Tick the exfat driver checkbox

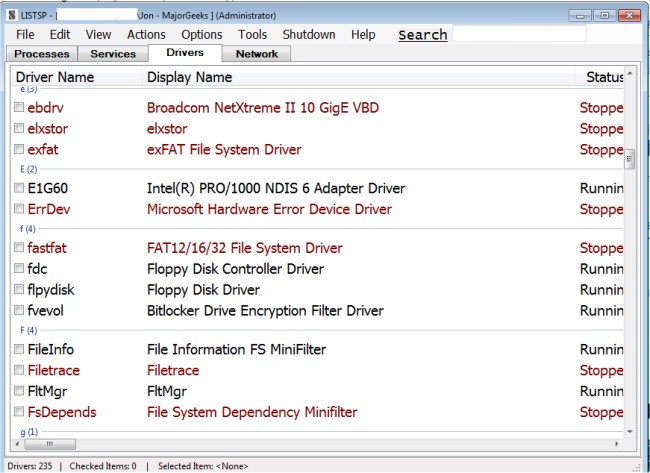(19, 149)
